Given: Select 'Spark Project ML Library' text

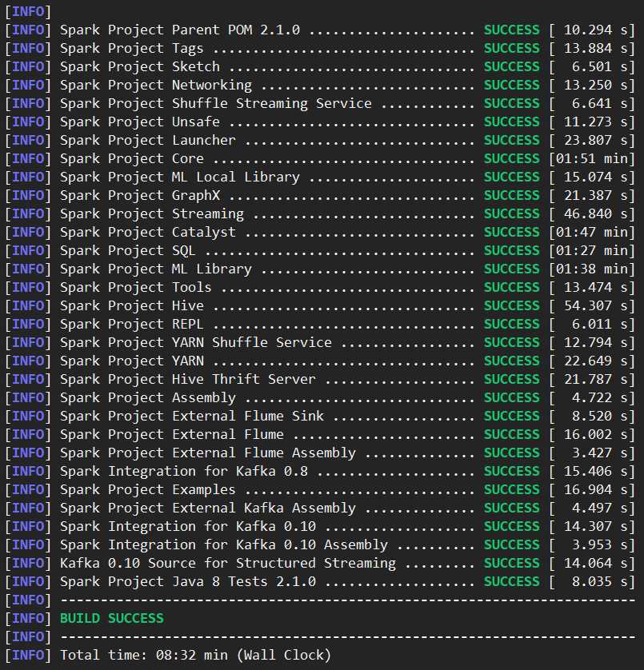Looking at the screenshot, I should pos(156,269).
